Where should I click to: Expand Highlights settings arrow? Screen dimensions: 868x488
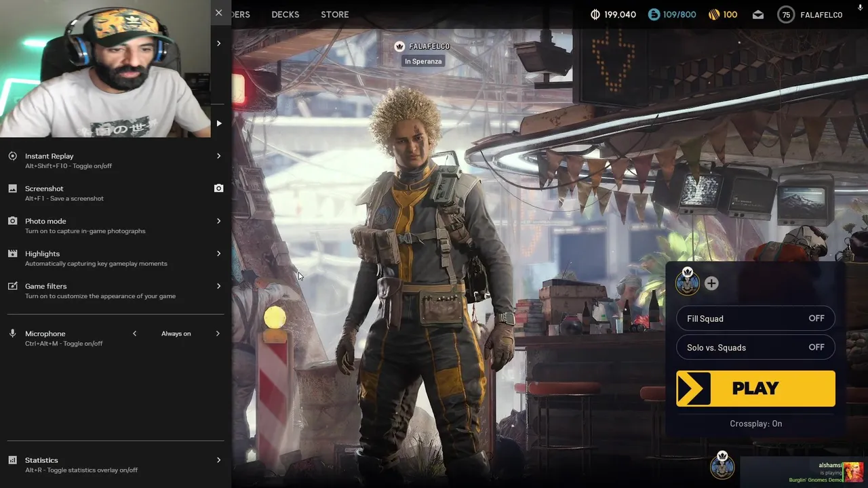[218, 253]
